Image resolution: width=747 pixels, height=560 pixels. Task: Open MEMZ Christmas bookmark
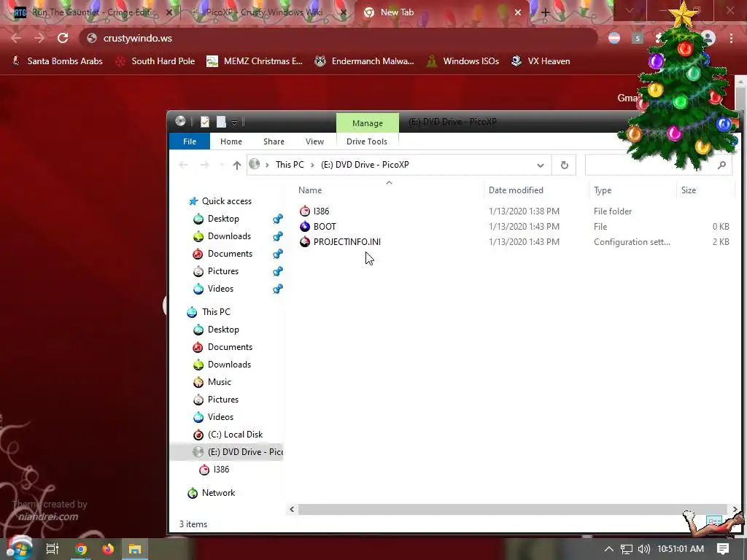[255, 61]
